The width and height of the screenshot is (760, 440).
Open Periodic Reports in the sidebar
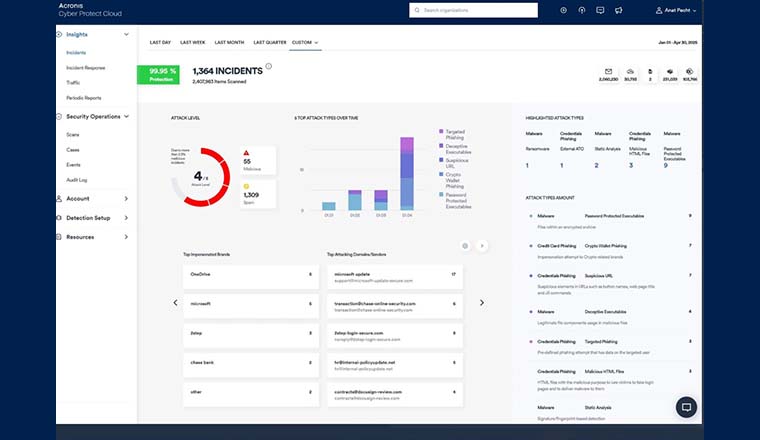(85, 97)
